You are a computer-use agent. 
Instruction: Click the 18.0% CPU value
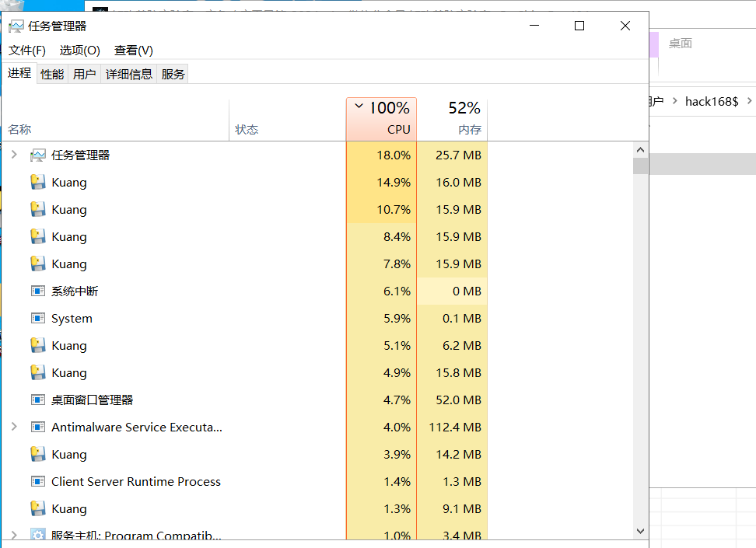click(394, 155)
